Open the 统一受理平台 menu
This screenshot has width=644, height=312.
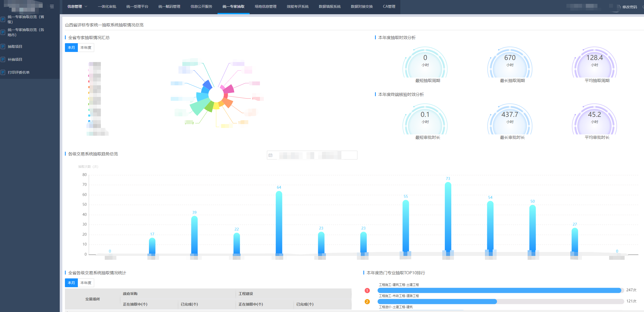(137, 6)
